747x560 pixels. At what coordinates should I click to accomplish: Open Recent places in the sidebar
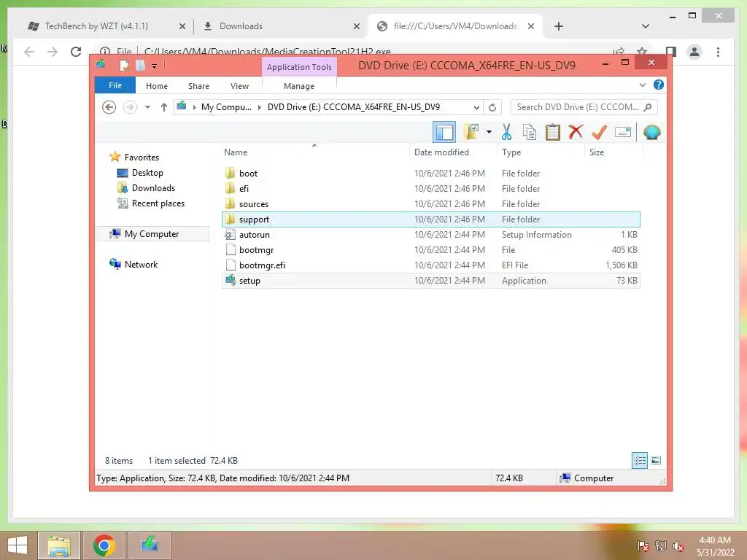coord(158,203)
